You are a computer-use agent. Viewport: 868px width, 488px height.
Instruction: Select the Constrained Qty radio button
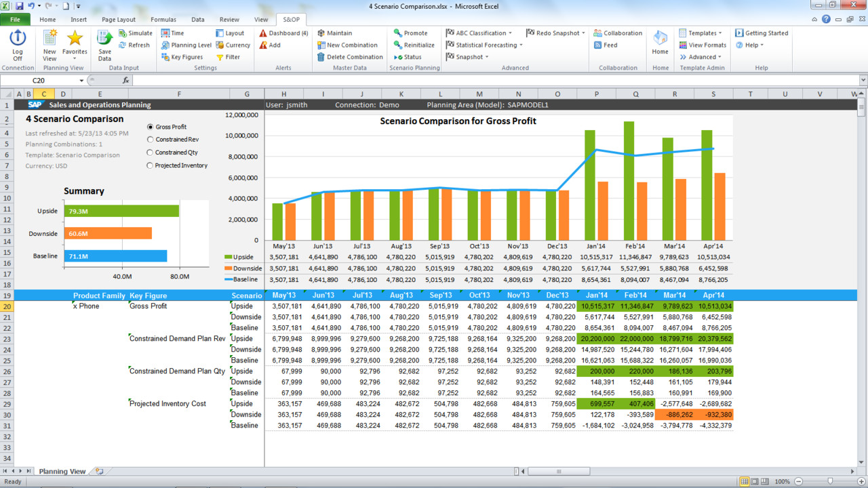150,152
